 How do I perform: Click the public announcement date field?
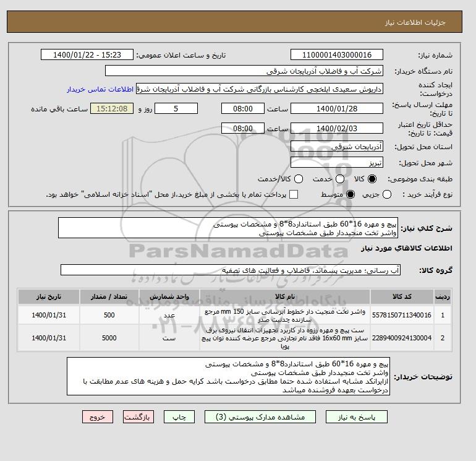point(87,54)
